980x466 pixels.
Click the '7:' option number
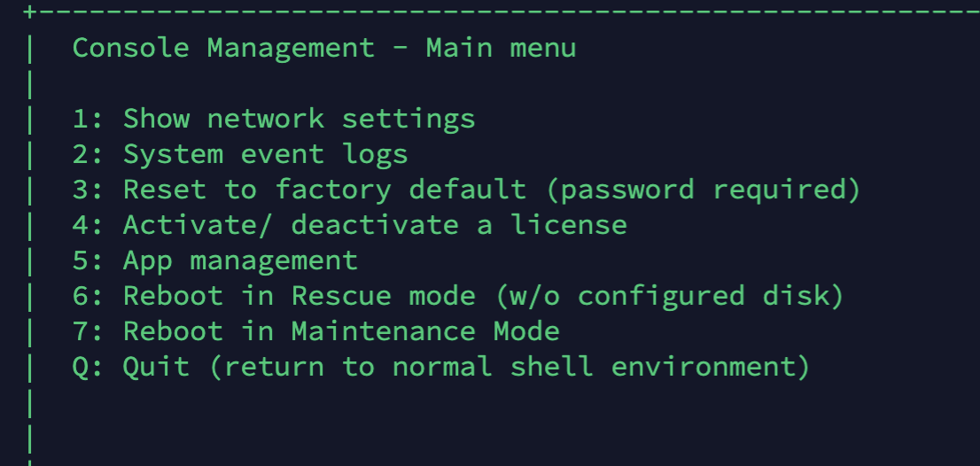pyautogui.click(x=89, y=331)
